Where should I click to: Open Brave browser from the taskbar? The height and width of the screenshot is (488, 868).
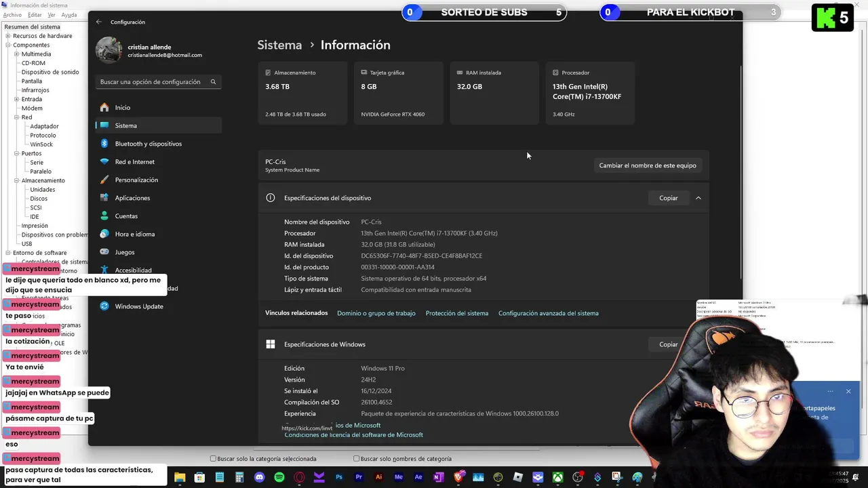tap(458, 478)
